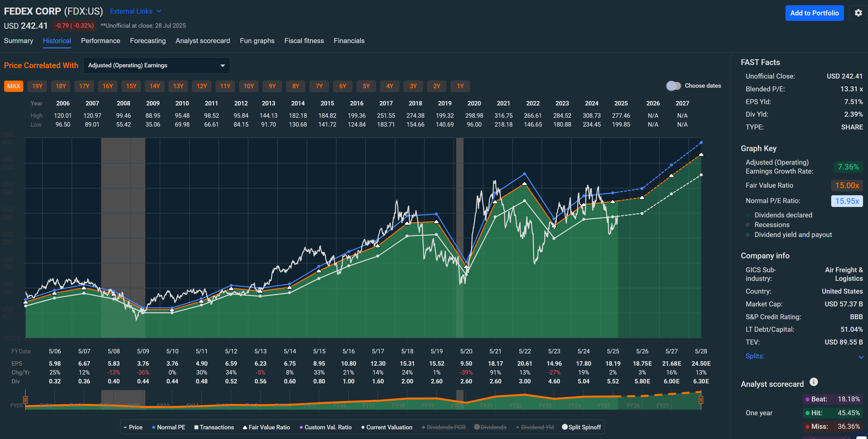This screenshot has width=868, height=439.
Task: Expand the External Links menu
Action: pyautogui.click(x=135, y=11)
